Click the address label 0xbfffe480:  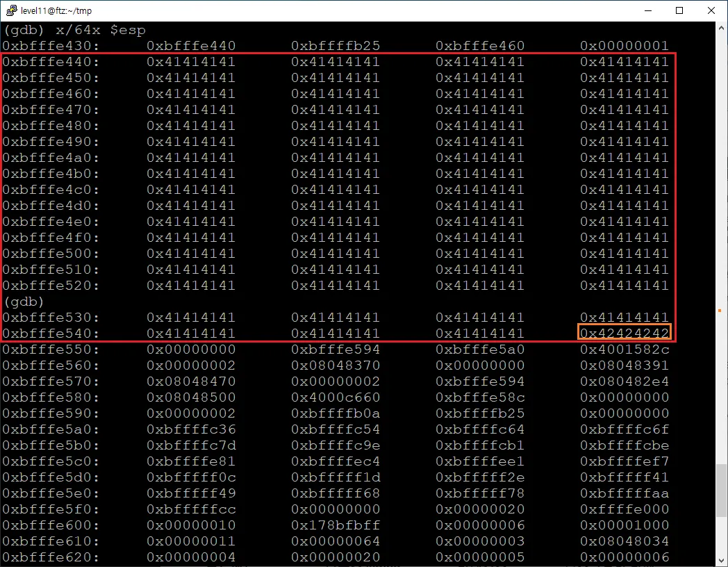(51, 126)
